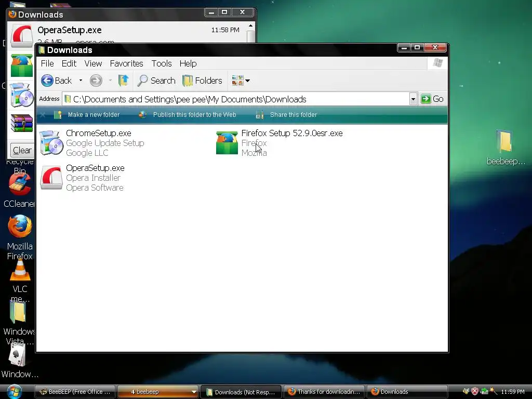The width and height of the screenshot is (532, 399).
Task: Click the system clock 11:59 PM
Action: coord(513,392)
